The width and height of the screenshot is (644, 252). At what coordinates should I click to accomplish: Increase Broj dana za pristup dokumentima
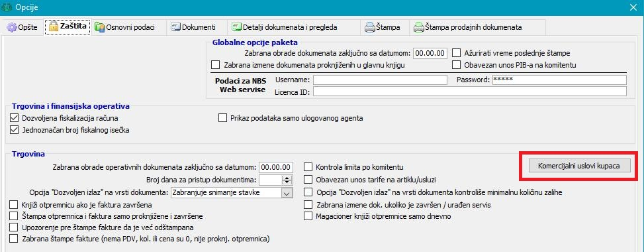click(x=287, y=178)
